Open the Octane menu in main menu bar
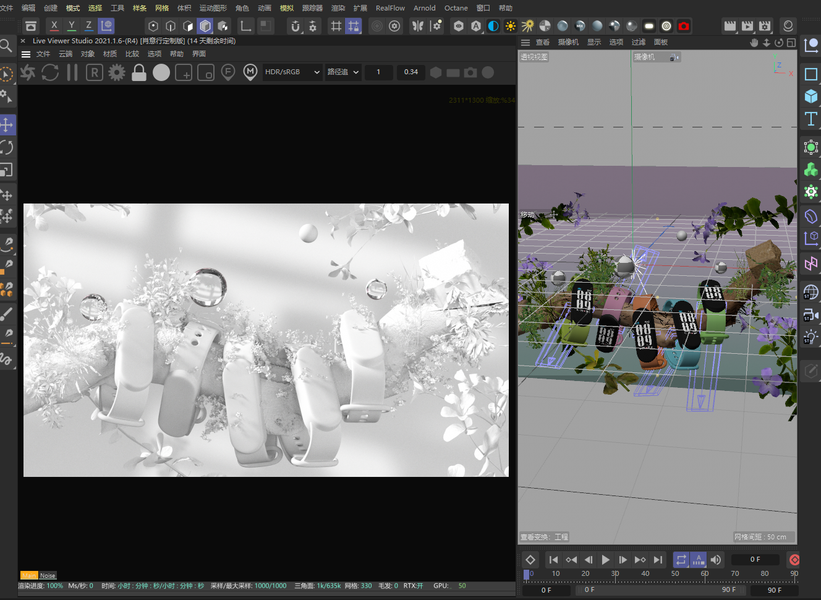 [x=456, y=8]
